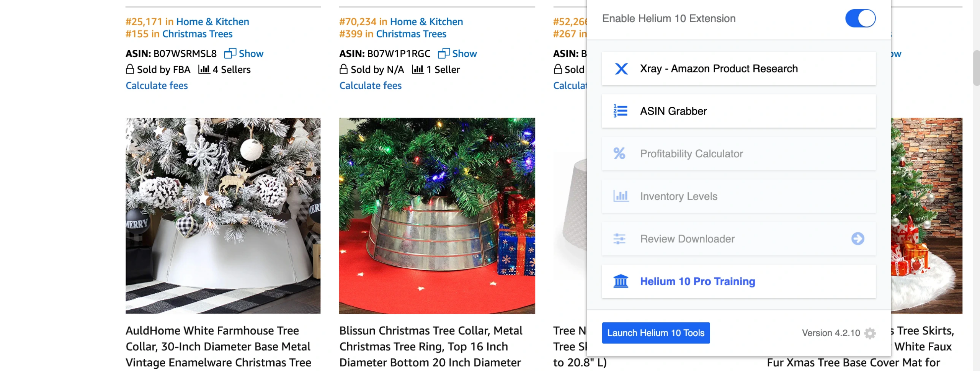Click the page's vertical scrollbar thumb
Viewport: 980px width, 371px height.
[x=976, y=68]
